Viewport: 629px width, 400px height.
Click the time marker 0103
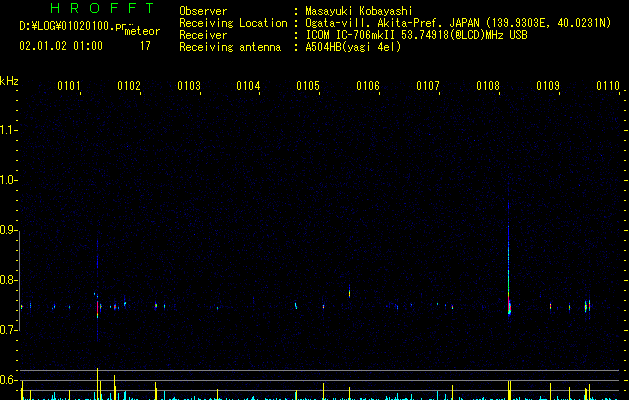click(x=189, y=86)
